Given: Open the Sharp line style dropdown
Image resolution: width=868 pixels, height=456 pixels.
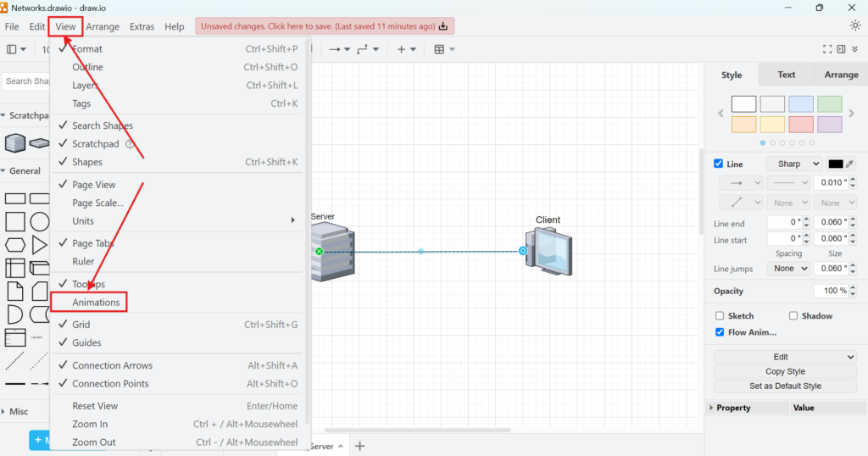Looking at the screenshot, I should (793, 164).
